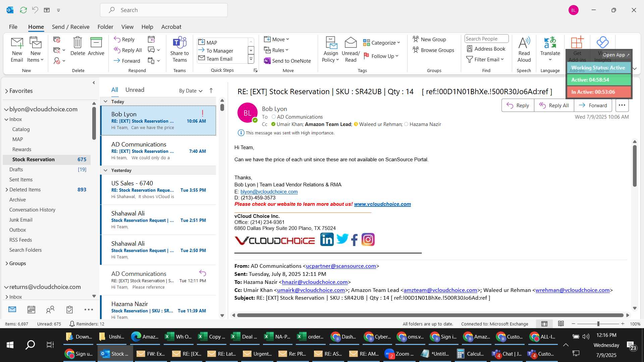
Task: Expand the Favorites section
Action: pyautogui.click(x=6, y=91)
